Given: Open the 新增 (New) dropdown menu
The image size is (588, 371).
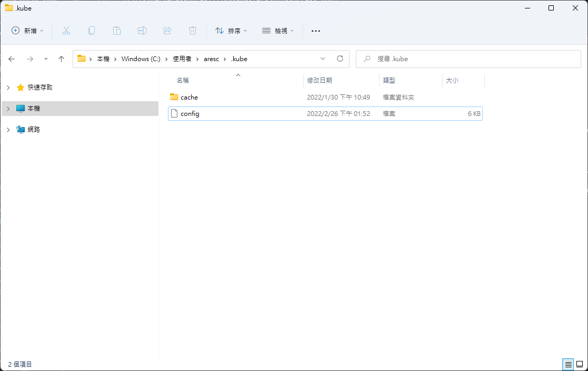Looking at the screenshot, I should (28, 31).
